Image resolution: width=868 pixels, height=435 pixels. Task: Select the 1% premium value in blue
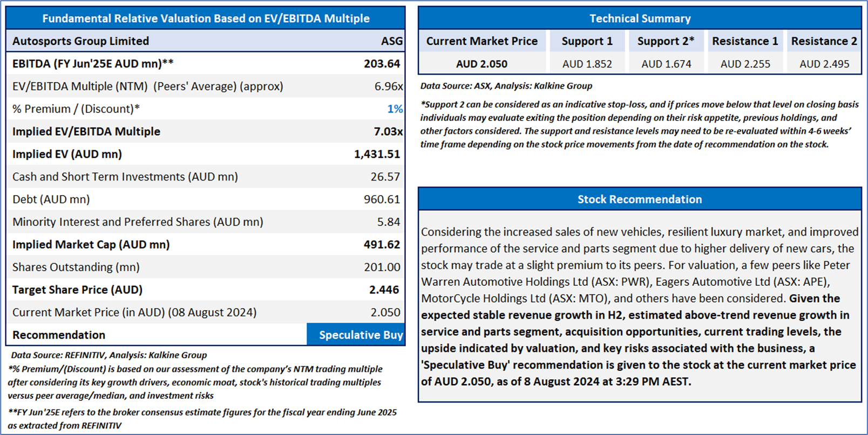(395, 109)
